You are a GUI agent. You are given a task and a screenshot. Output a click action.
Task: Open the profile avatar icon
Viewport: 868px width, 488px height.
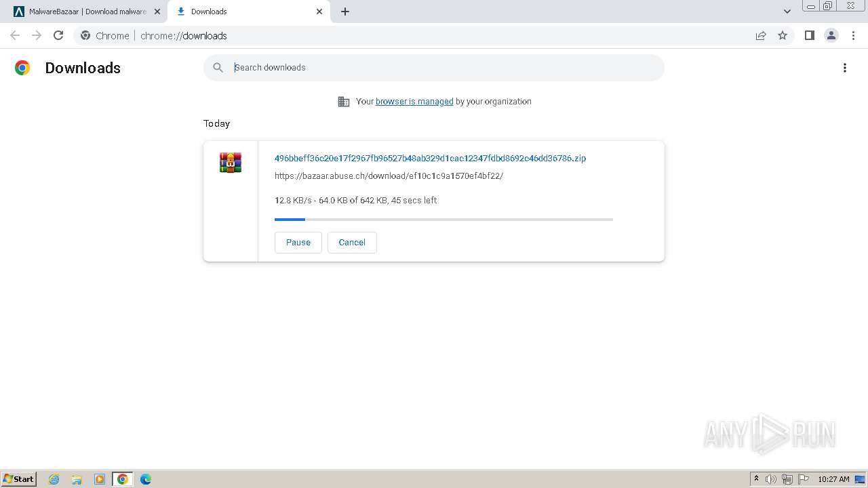pyautogui.click(x=831, y=35)
